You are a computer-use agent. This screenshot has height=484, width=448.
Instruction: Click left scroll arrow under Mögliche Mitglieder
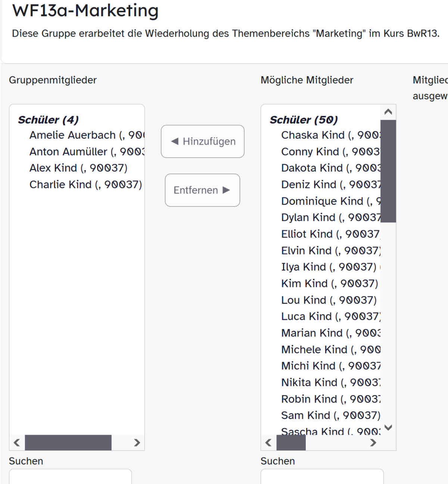click(x=268, y=443)
